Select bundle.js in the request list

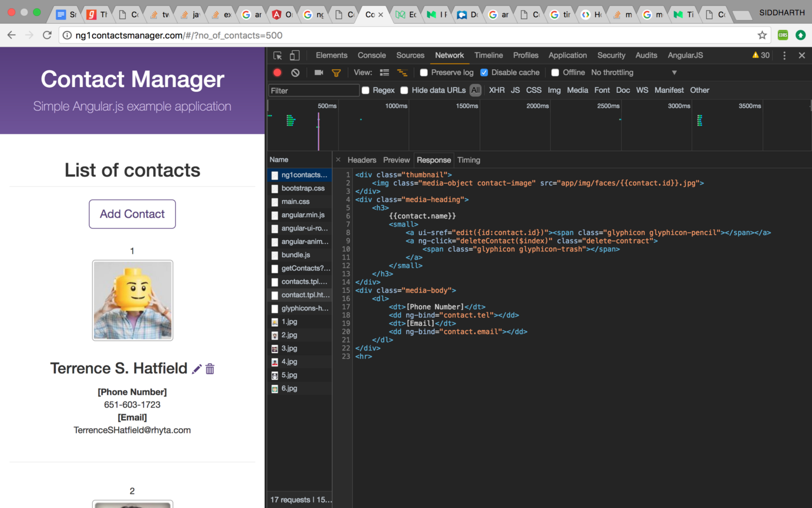tap(296, 255)
